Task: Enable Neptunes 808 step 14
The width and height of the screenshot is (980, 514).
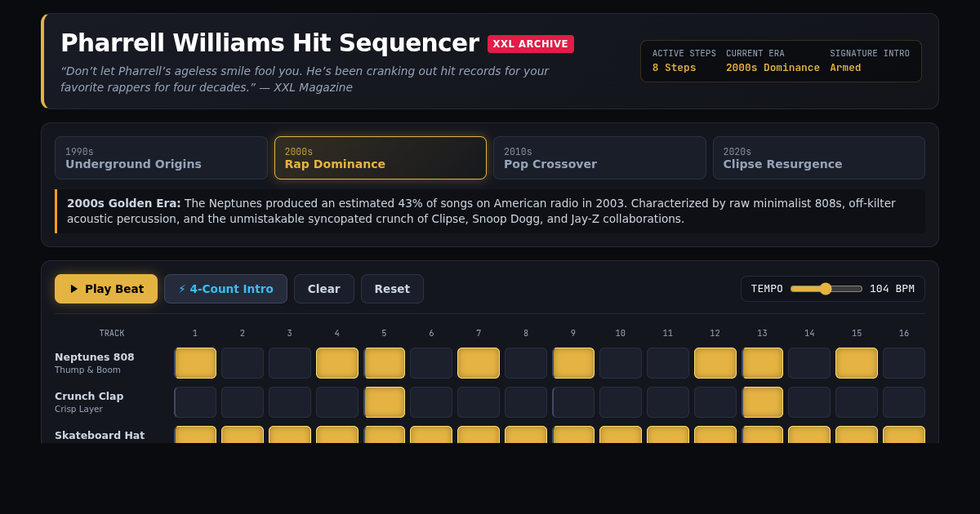Action: click(809, 363)
